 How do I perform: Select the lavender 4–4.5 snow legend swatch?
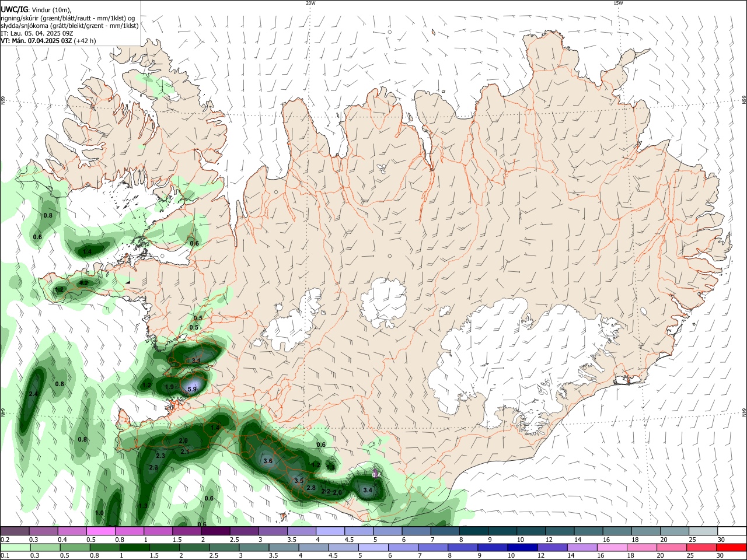click(x=330, y=531)
